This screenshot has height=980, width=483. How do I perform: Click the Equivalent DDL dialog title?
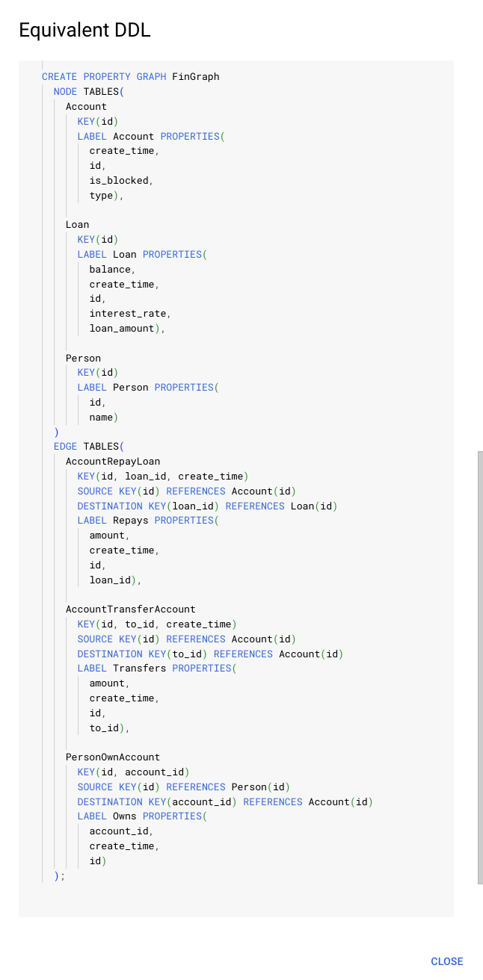pyautogui.click(x=84, y=31)
